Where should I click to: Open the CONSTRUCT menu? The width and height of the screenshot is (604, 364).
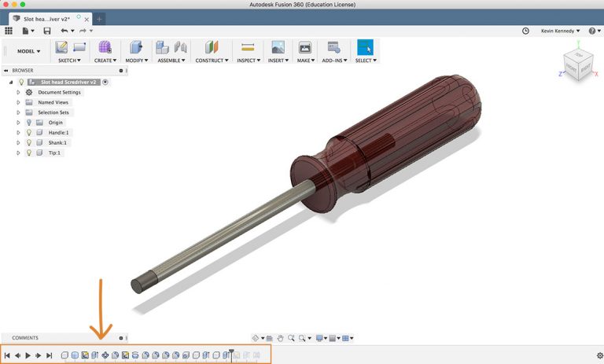[x=212, y=60]
